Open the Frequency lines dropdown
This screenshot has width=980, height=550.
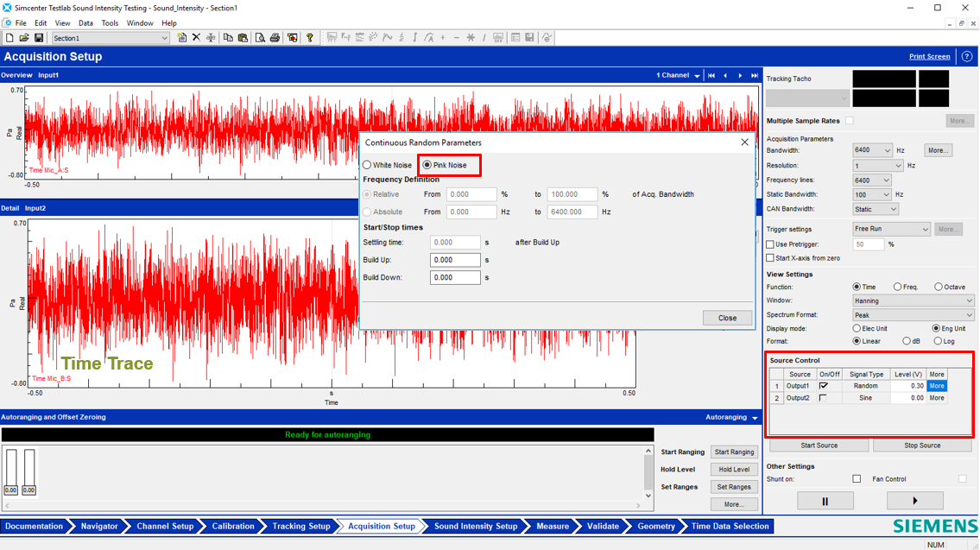(872, 180)
